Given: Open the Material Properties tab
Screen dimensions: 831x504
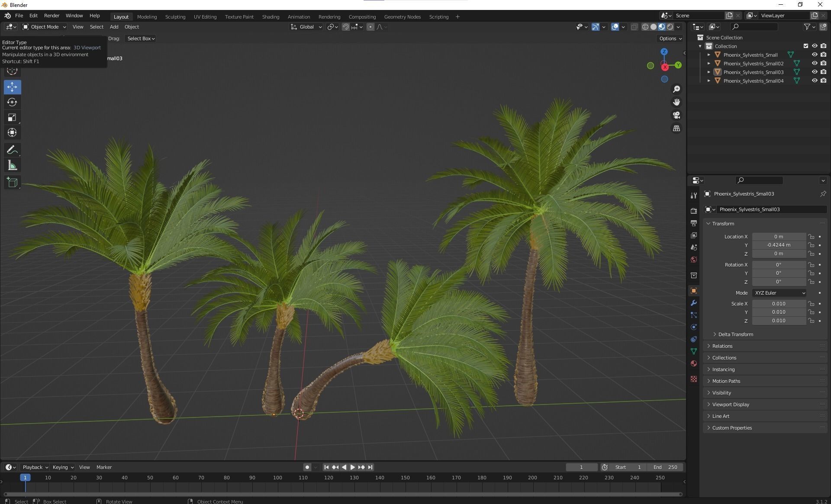Looking at the screenshot, I should (x=694, y=363).
